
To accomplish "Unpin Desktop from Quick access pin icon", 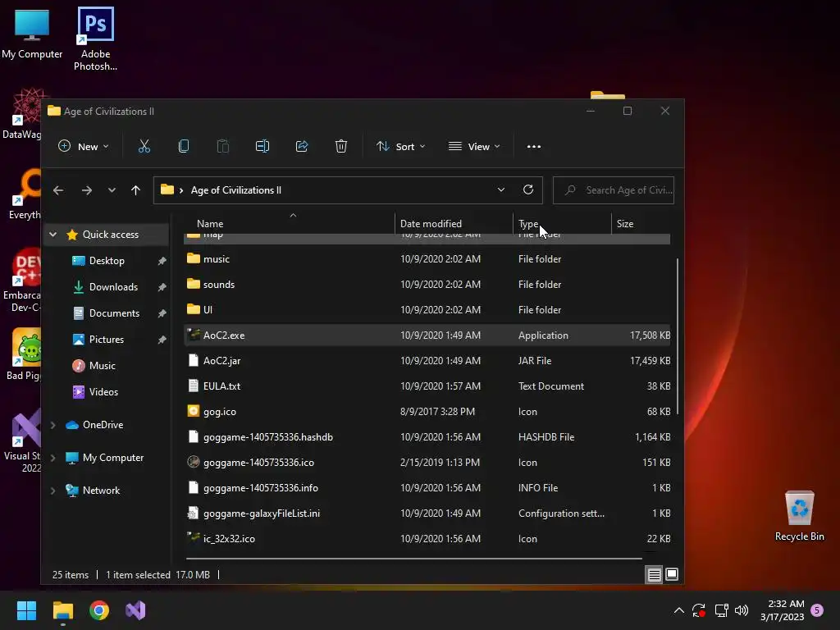I will pos(162,261).
